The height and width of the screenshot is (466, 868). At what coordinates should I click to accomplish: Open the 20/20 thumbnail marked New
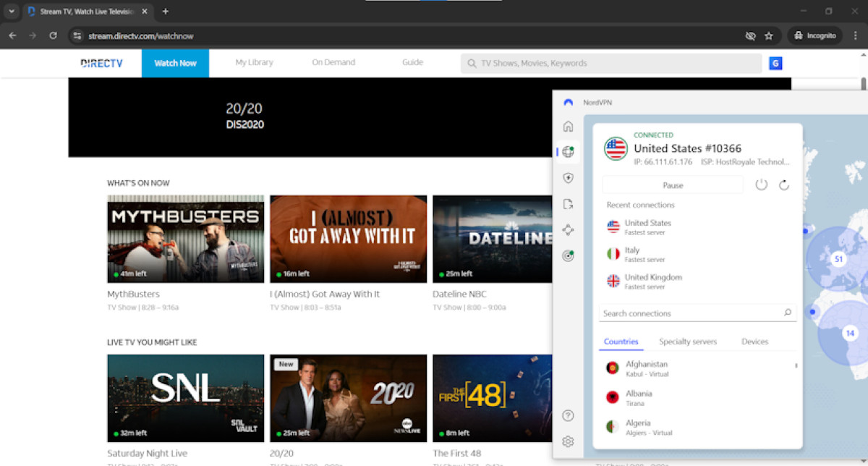[349, 398]
